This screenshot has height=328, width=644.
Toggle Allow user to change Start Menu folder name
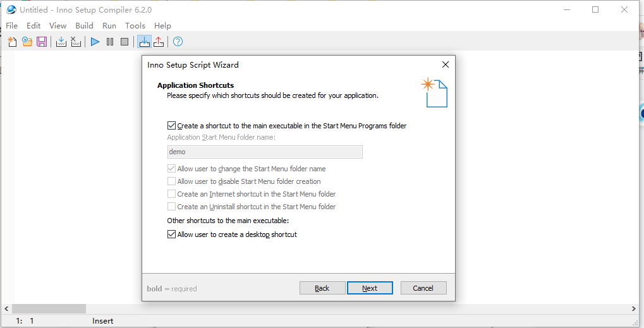click(x=246, y=169)
